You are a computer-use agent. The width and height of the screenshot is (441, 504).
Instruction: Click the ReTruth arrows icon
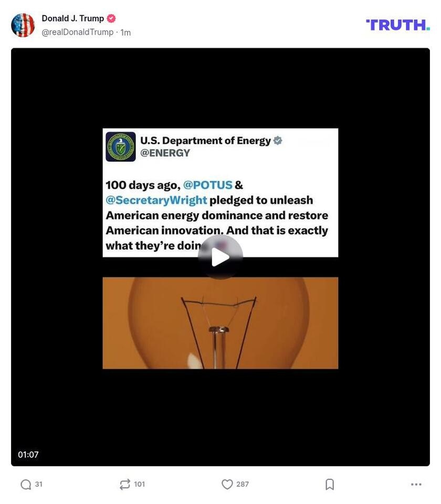125,485
